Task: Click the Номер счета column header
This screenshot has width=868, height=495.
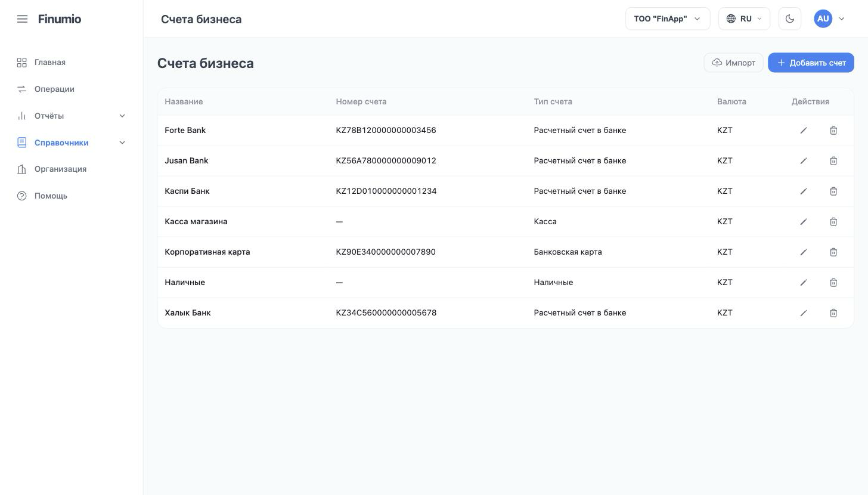Action: [x=361, y=101]
